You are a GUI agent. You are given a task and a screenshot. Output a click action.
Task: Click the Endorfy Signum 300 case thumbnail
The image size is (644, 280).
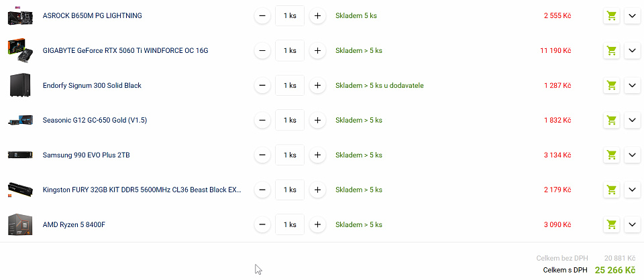pyautogui.click(x=19, y=85)
